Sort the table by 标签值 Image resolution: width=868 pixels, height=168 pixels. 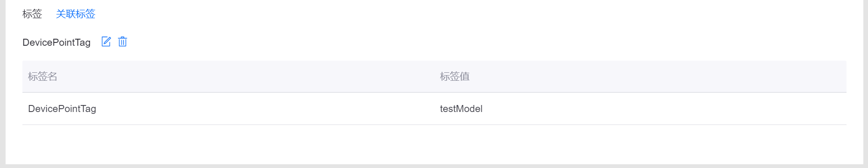coord(455,77)
